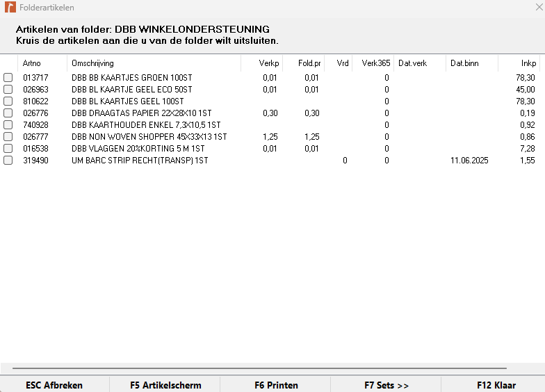Select description DBB NON WOVEN SHOPPER 45X33X13 1ST
545x392 pixels.
pos(149,136)
